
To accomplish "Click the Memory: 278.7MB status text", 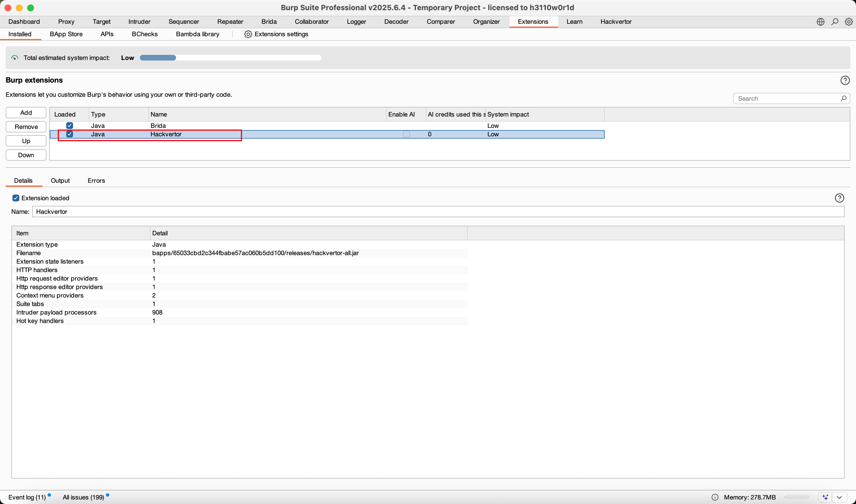I will click(x=750, y=497).
